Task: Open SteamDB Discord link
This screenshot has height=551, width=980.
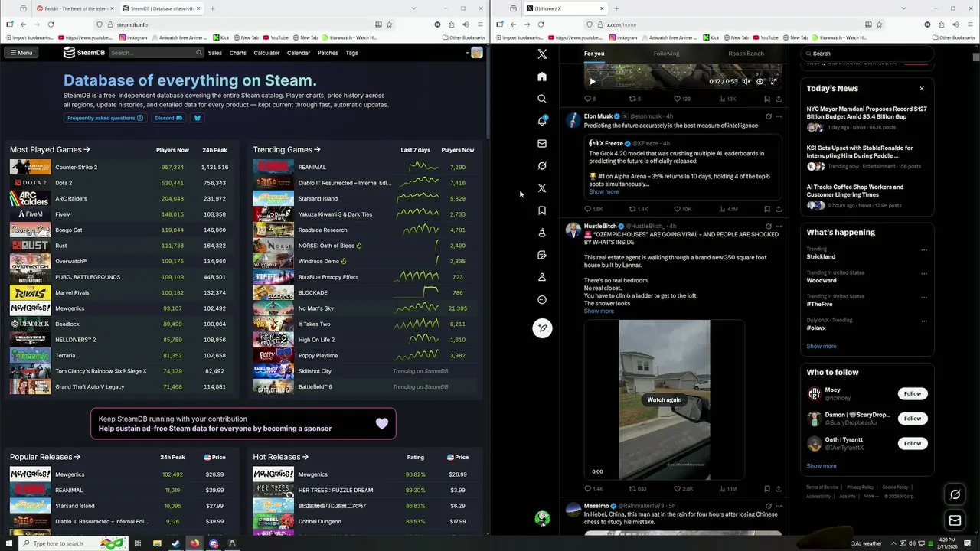Action: click(x=168, y=118)
